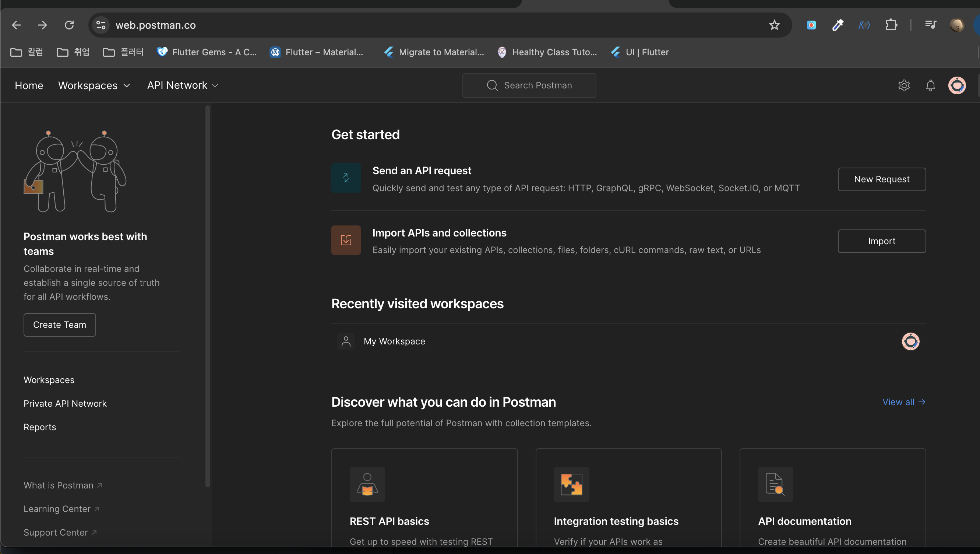980x554 pixels.
Task: Open Reports in the sidebar
Action: (x=39, y=427)
